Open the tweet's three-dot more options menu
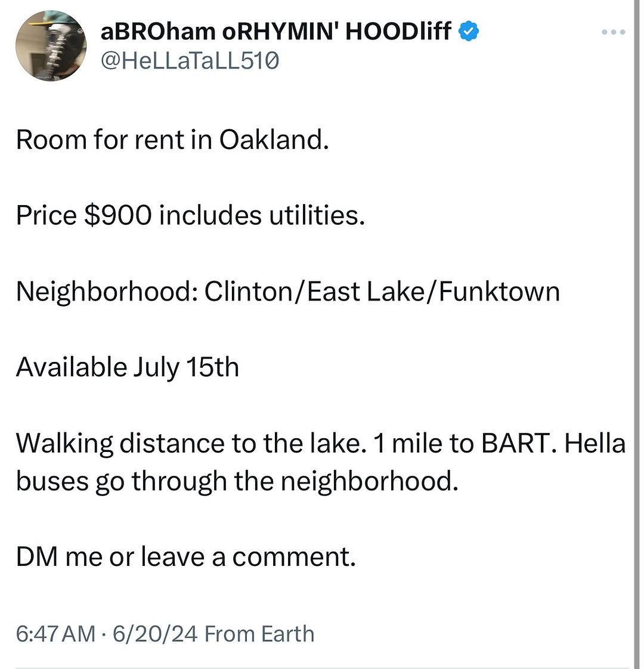The height and width of the screenshot is (669, 644). [x=613, y=32]
